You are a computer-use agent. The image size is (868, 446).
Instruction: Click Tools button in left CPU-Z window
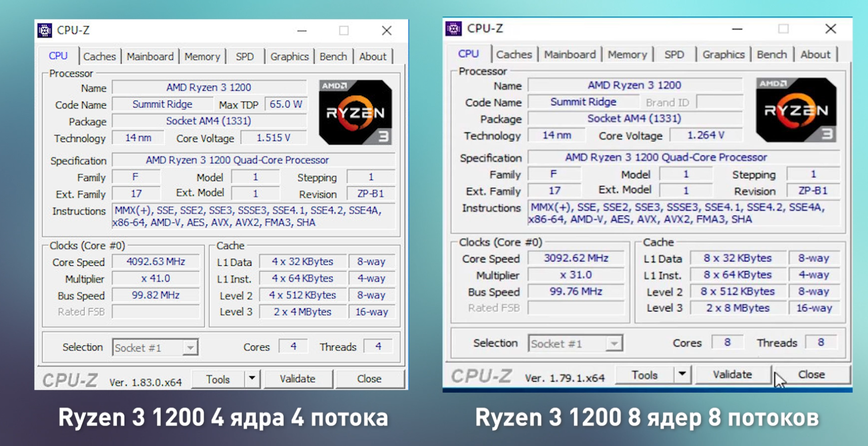(x=218, y=379)
